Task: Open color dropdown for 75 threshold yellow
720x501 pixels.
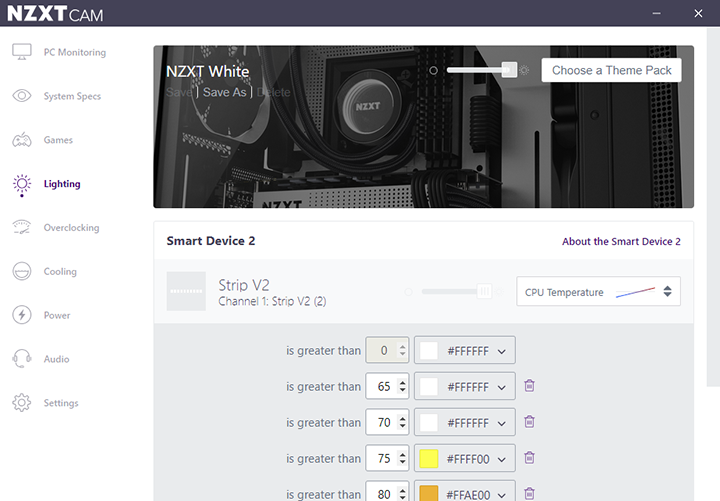Action: [x=465, y=458]
